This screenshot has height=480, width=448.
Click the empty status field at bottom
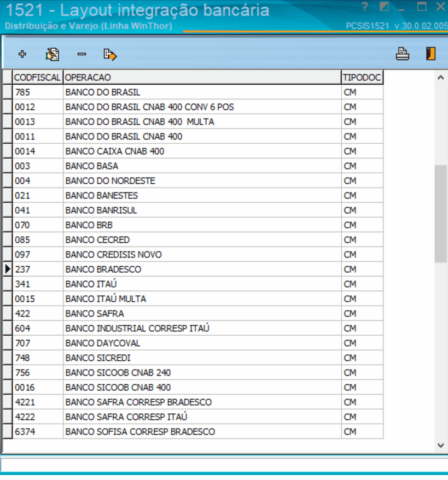pyautogui.click(x=224, y=465)
